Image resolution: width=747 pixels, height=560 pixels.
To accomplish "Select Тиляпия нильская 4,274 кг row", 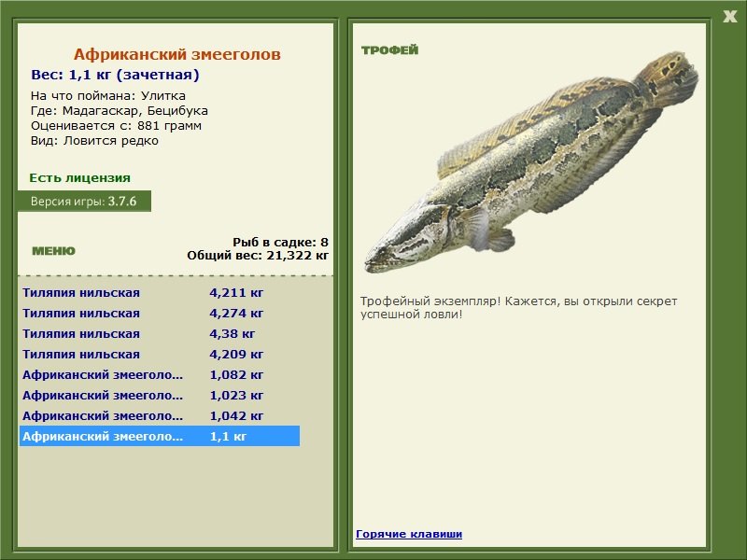I will 160,314.
